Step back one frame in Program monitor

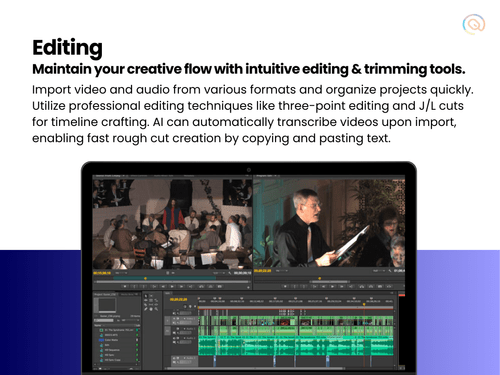(323, 286)
